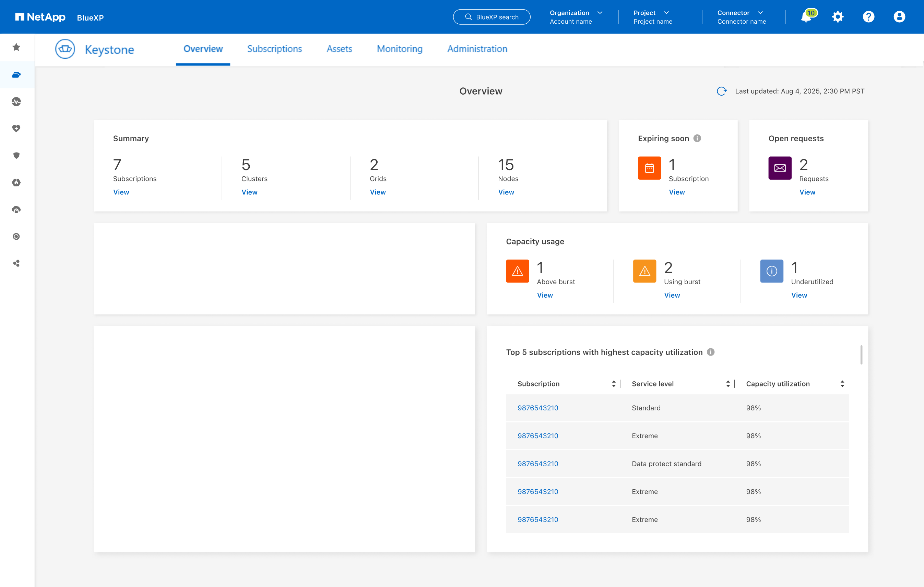Click the BlueXP search field
The height and width of the screenshot is (587, 924).
pyautogui.click(x=491, y=17)
